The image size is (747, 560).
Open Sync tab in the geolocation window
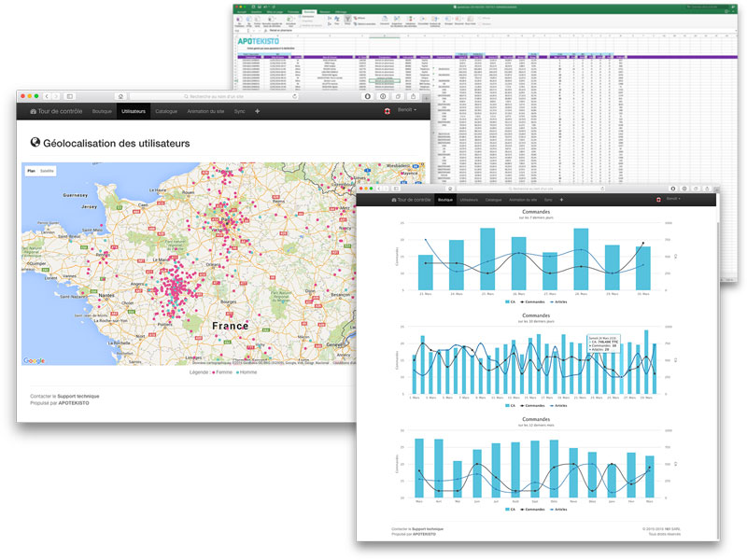(x=239, y=111)
